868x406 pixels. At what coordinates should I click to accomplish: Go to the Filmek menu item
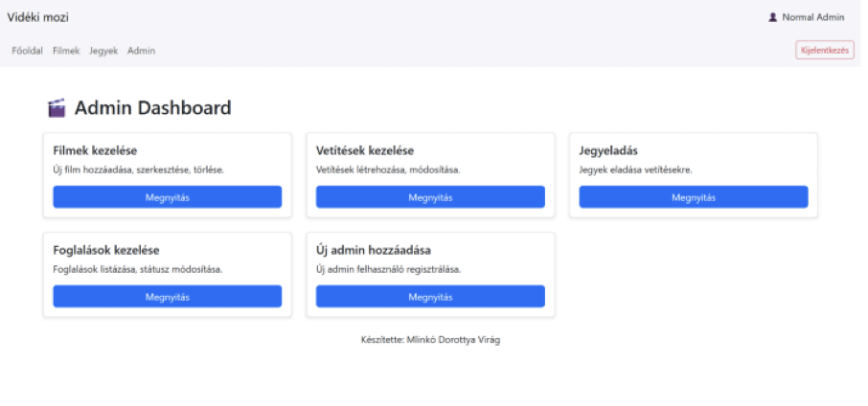[x=66, y=51]
